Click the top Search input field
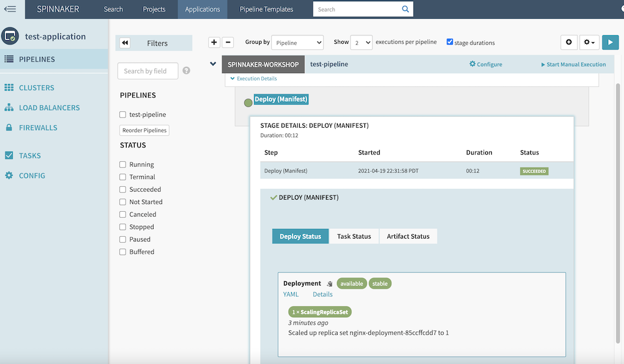 [x=357, y=9]
